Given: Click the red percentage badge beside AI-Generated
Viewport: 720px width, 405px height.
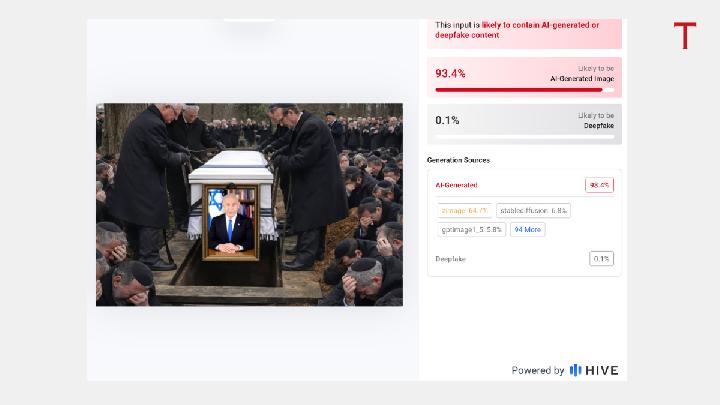Looking at the screenshot, I should (x=599, y=185).
